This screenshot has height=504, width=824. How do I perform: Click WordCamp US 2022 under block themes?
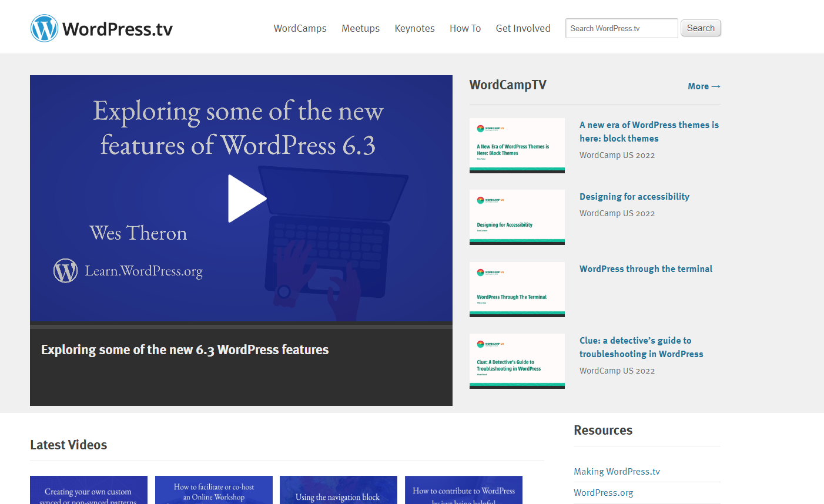coord(617,156)
